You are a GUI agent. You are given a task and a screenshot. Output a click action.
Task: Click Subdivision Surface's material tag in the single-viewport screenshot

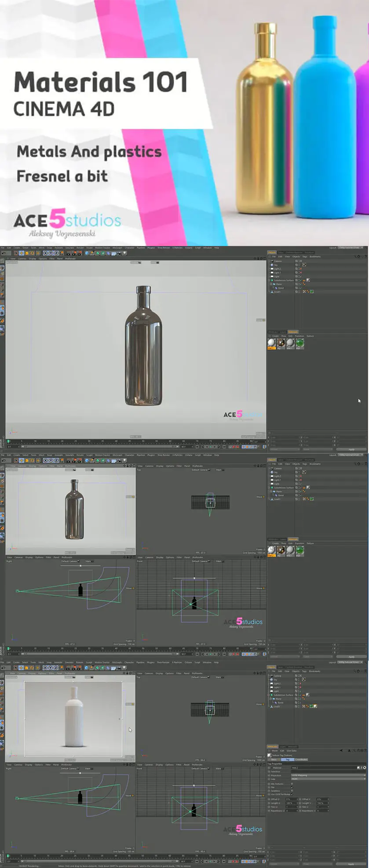[308, 280]
